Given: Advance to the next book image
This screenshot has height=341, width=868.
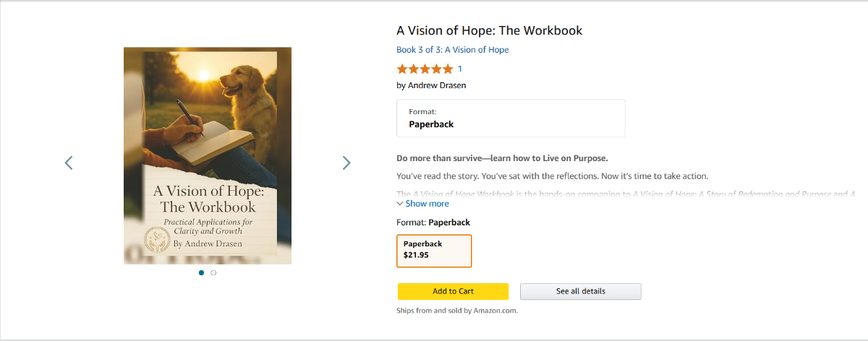Looking at the screenshot, I should (x=346, y=163).
